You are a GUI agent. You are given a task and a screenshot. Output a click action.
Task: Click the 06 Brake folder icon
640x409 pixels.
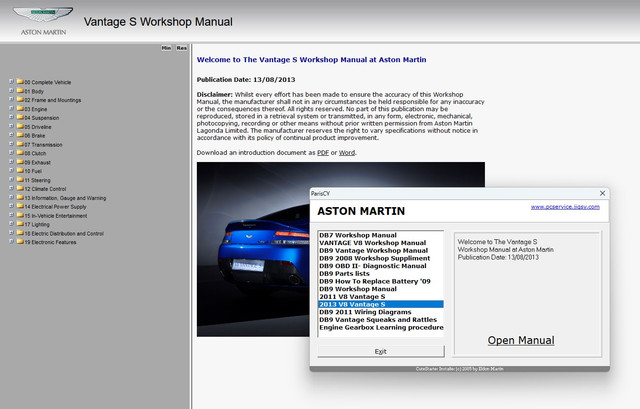20,135
